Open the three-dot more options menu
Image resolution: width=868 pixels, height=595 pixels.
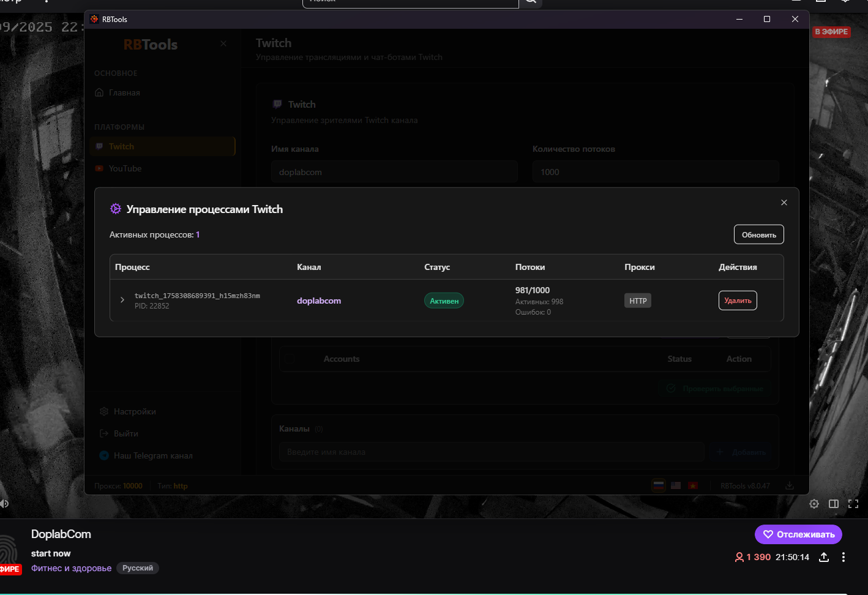844,557
